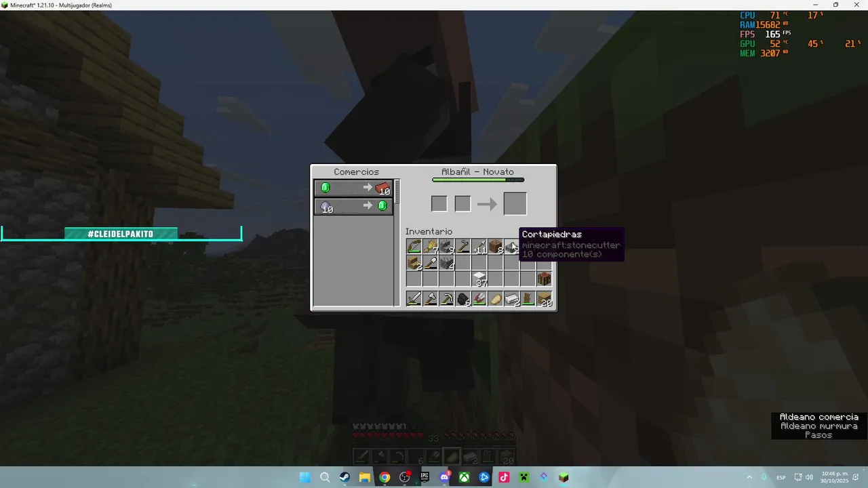Viewport: 868px width, 488px height.
Task: Select the pickaxe in hotbar
Action: 446,299
